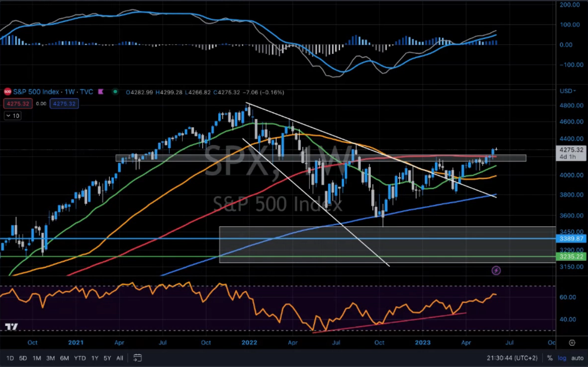Open chart settings hexagon gear icon
The height and width of the screenshot is (367, 588).
[x=572, y=342]
